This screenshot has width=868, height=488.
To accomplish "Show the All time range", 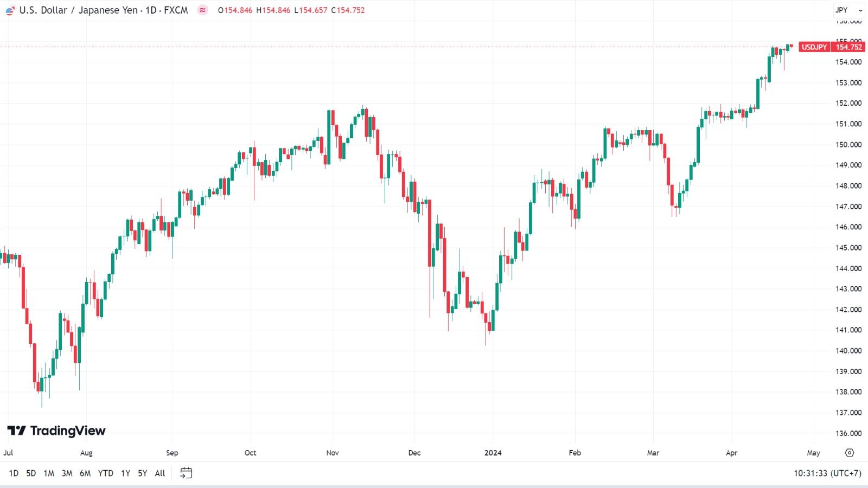I will (x=160, y=473).
